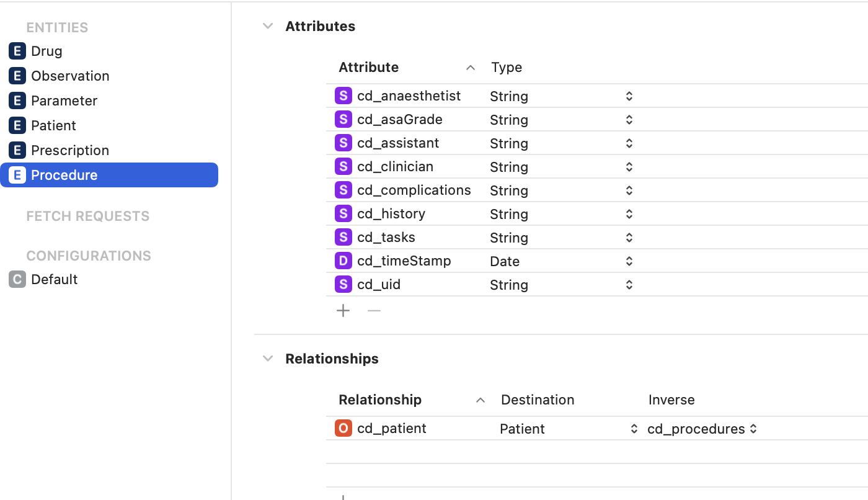Click the cd_patient relationship icon
The height and width of the screenshot is (500, 868).
pyautogui.click(x=343, y=429)
